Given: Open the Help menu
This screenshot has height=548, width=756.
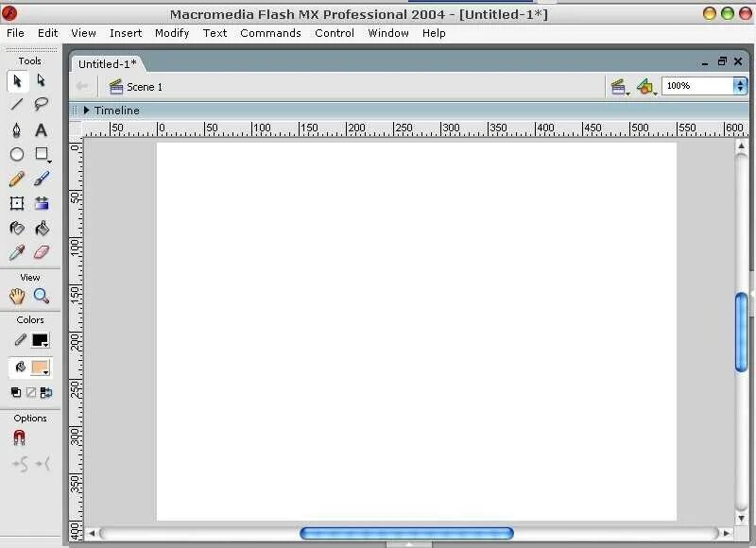Looking at the screenshot, I should point(434,33).
